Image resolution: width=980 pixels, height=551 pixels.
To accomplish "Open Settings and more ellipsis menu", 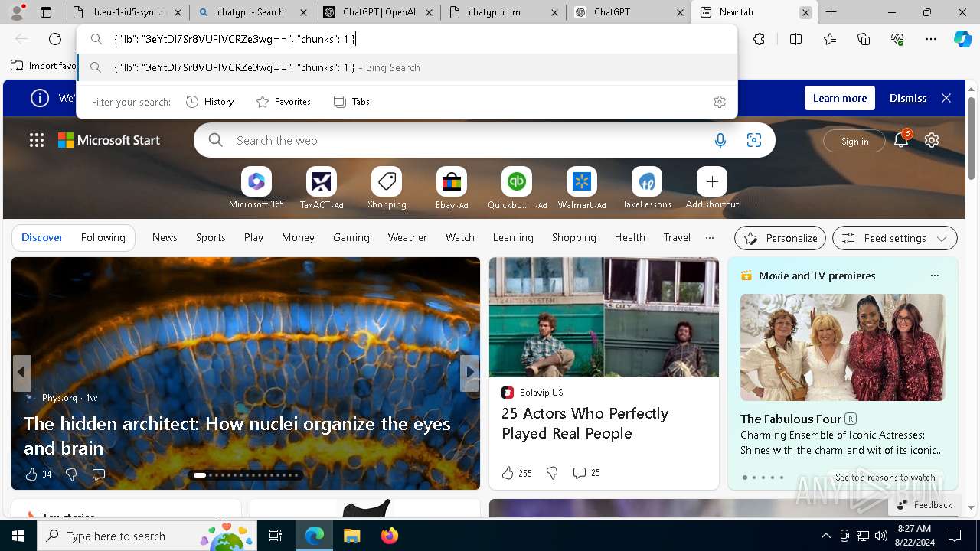I will 931,39.
